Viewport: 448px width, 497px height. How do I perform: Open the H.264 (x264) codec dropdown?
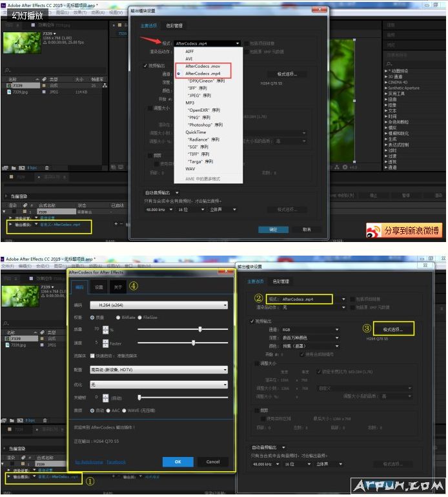click(159, 305)
